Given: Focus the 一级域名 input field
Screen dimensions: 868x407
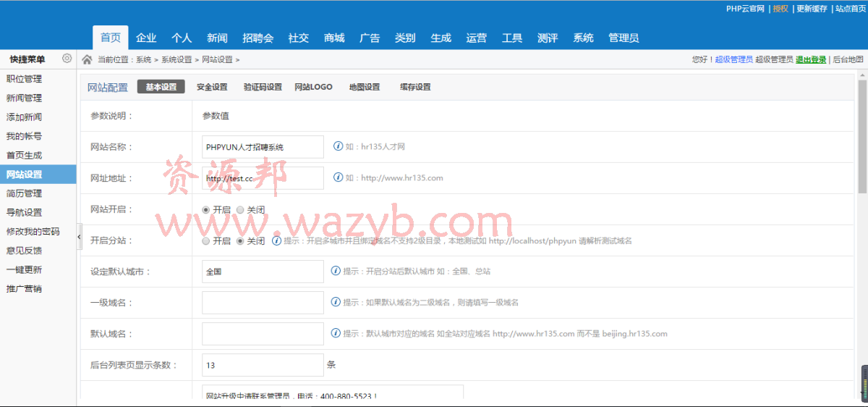Looking at the screenshot, I should [263, 303].
